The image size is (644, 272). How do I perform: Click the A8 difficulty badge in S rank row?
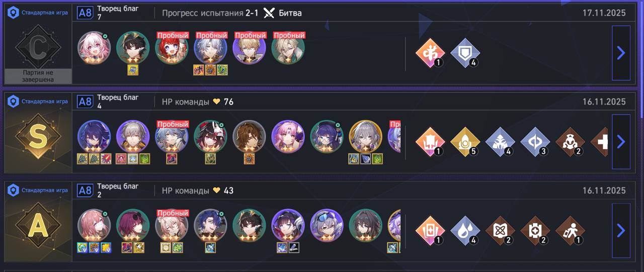tap(85, 102)
